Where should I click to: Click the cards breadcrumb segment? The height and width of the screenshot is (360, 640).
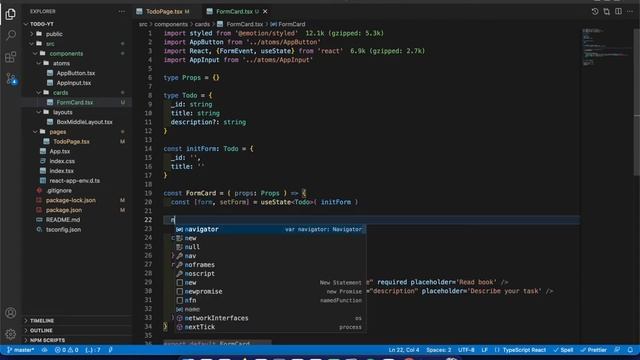202,24
